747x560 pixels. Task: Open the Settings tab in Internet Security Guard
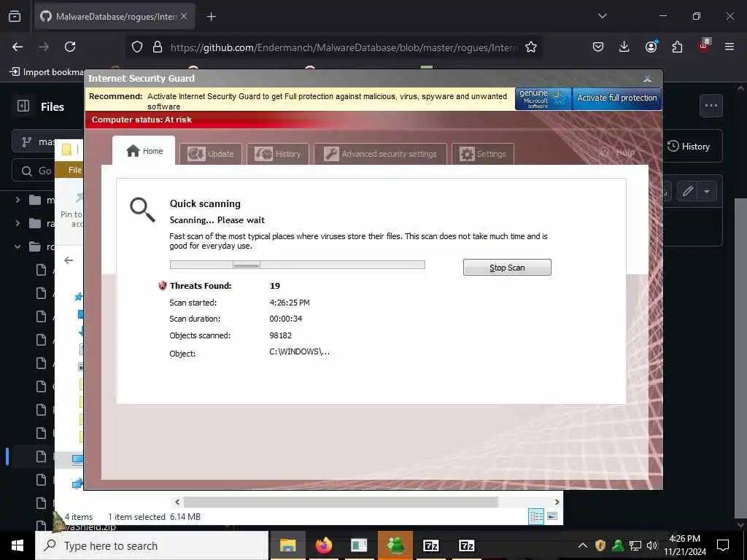483,154
